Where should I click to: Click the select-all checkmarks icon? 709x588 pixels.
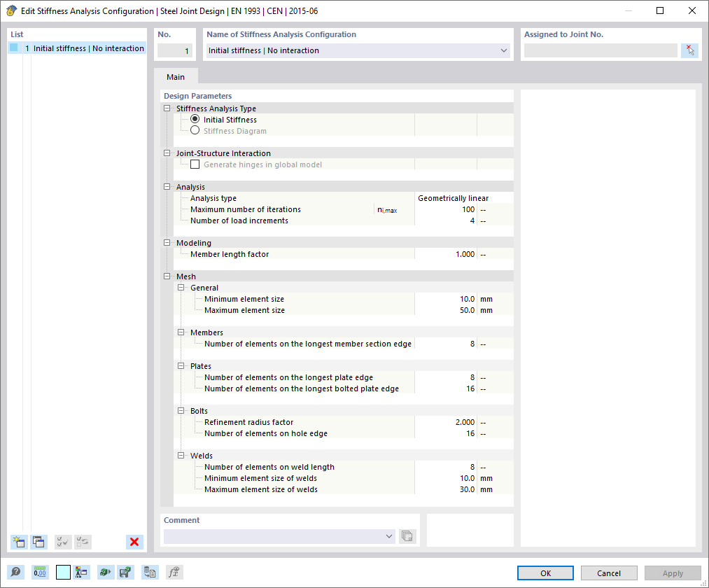[63, 541]
